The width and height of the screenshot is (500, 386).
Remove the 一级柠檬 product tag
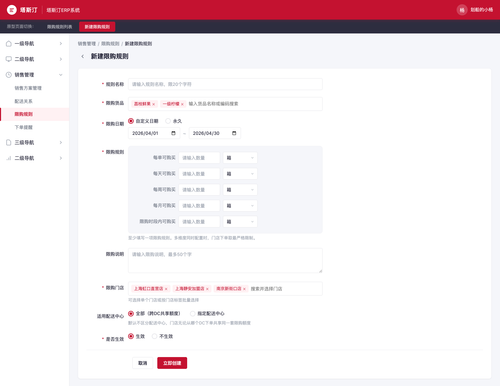point(182,104)
